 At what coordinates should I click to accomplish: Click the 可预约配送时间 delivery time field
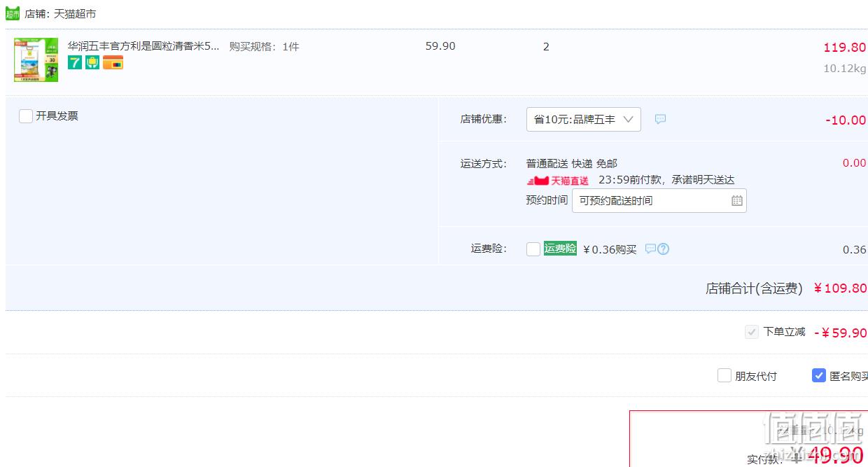click(659, 201)
